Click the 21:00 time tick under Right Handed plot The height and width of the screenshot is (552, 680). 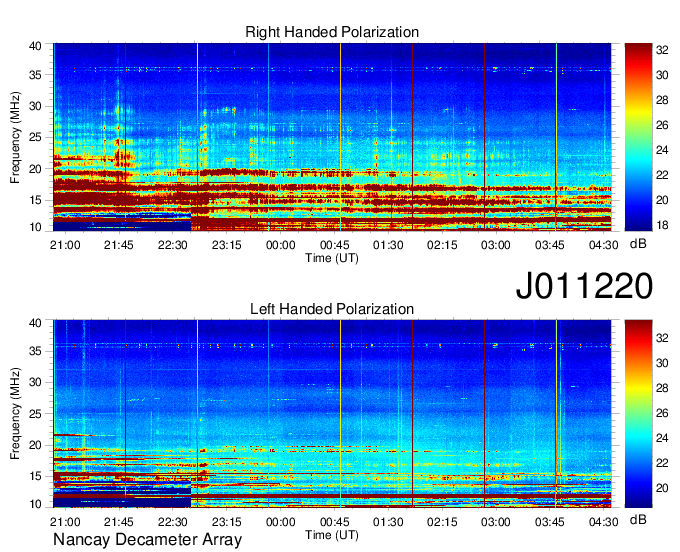[65, 245]
